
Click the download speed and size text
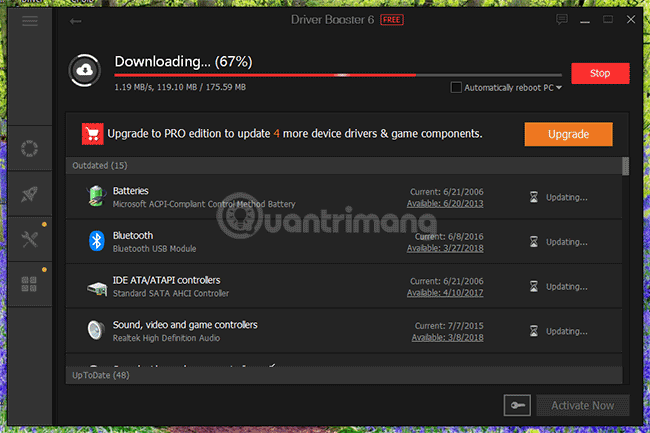pos(180,87)
